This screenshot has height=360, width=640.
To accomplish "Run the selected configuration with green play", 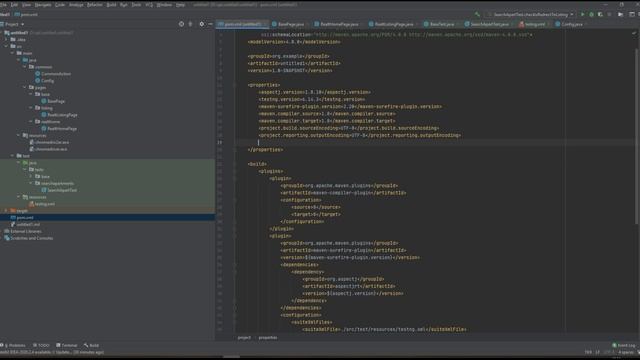I will point(582,14).
